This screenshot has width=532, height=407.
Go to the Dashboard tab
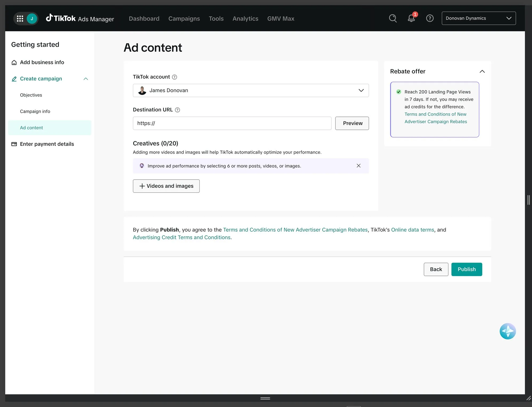[x=144, y=19]
